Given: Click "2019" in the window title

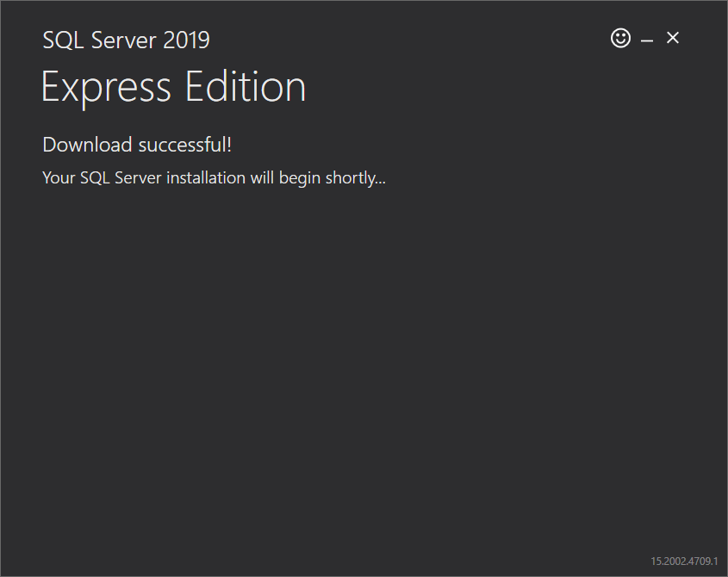Looking at the screenshot, I should [185, 40].
